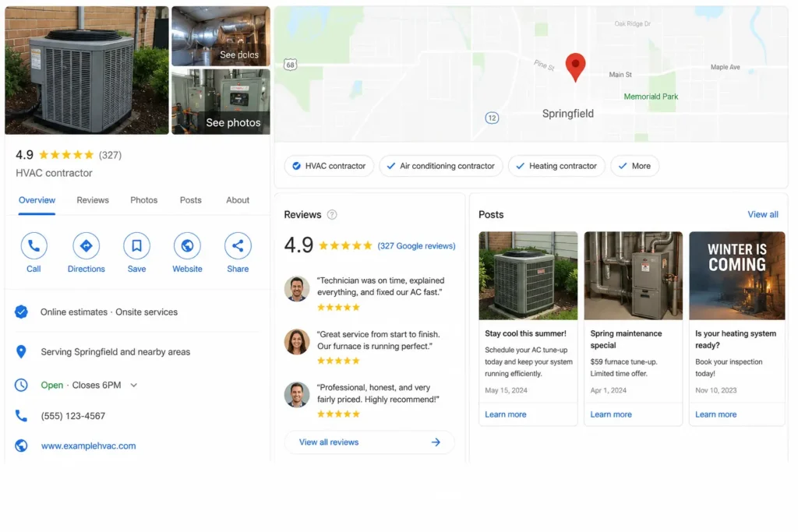The width and height of the screenshot is (798, 532).
Task: Click the globe icon beside www.examplehvac.com
Action: (x=21, y=446)
